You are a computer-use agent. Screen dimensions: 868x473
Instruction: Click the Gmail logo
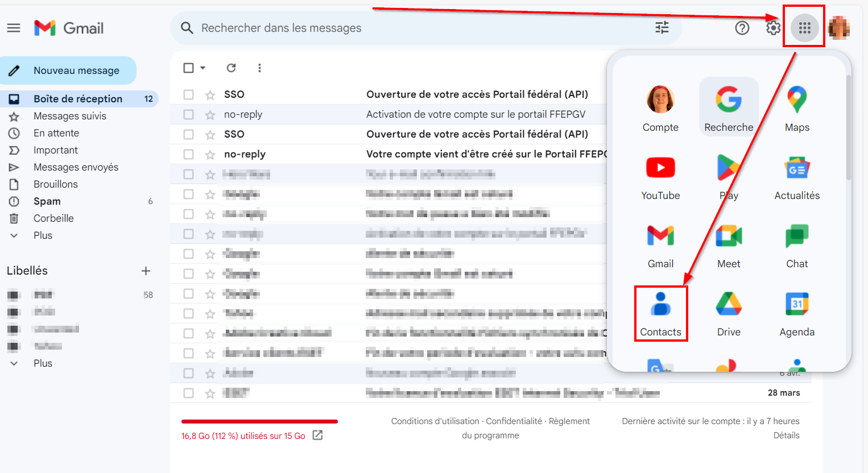pos(69,28)
